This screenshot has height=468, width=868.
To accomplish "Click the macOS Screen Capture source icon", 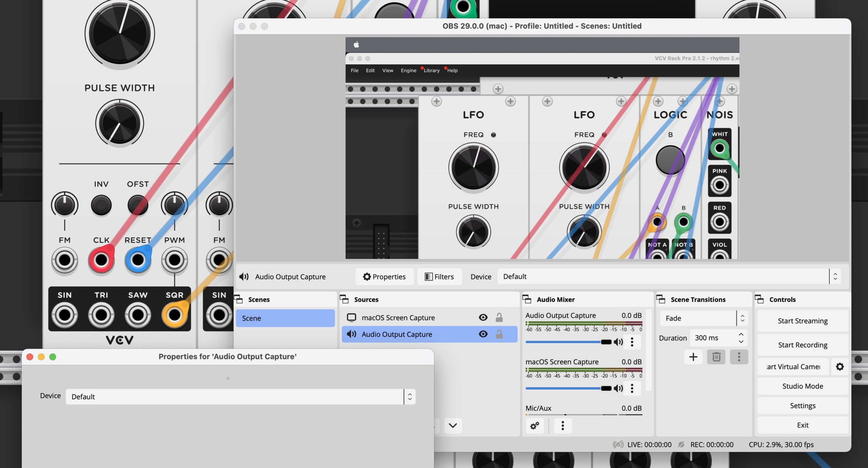I will coord(351,317).
